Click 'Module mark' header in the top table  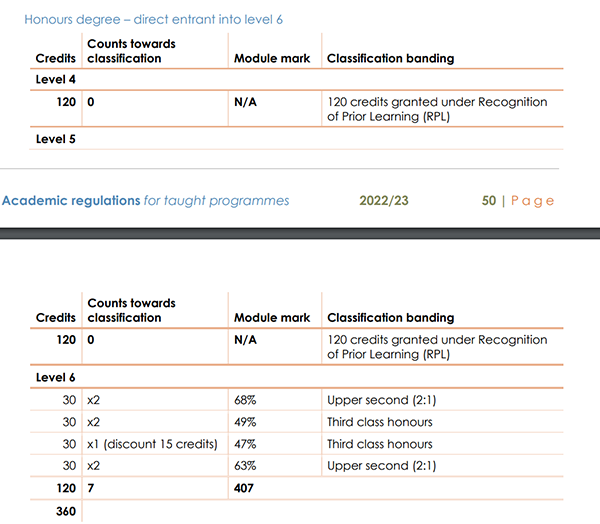tap(272, 58)
